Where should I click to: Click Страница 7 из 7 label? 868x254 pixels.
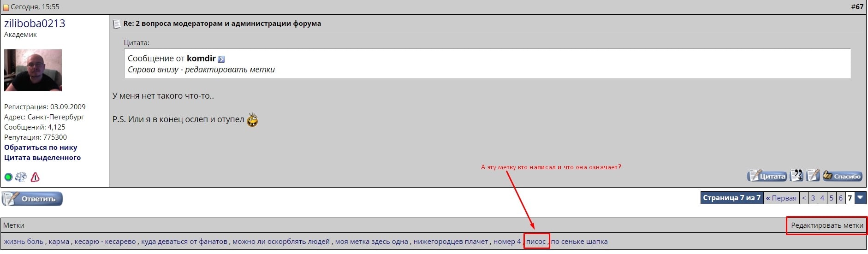point(731,198)
